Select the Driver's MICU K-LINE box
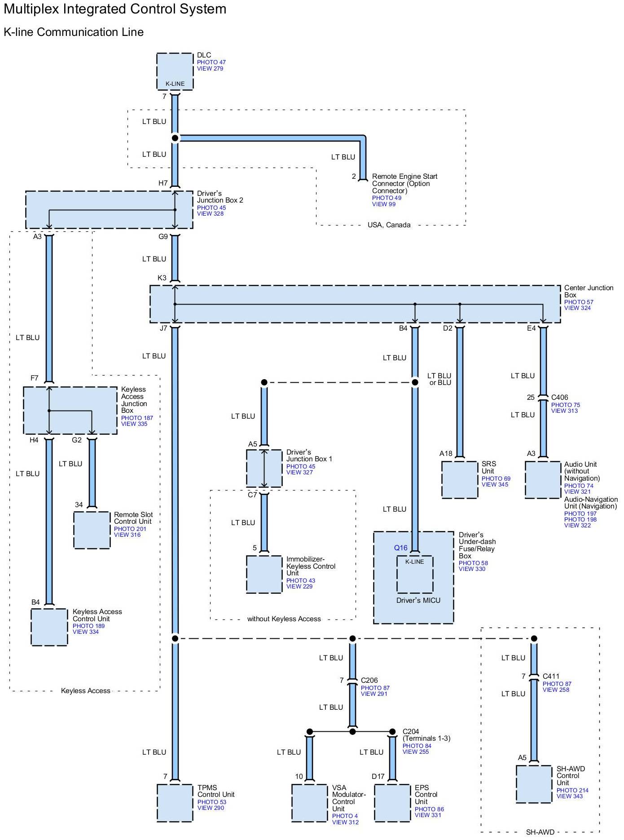The image size is (624, 840). 415,574
